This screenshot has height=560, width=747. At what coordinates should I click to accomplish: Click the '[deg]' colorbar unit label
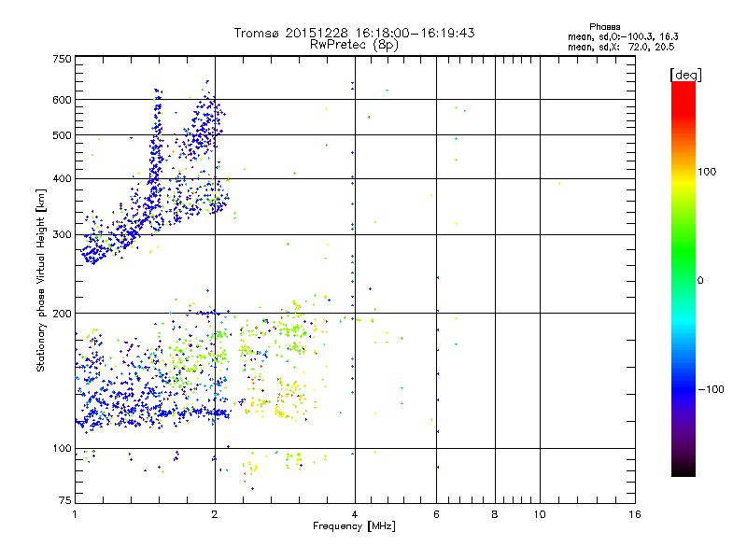(685, 75)
